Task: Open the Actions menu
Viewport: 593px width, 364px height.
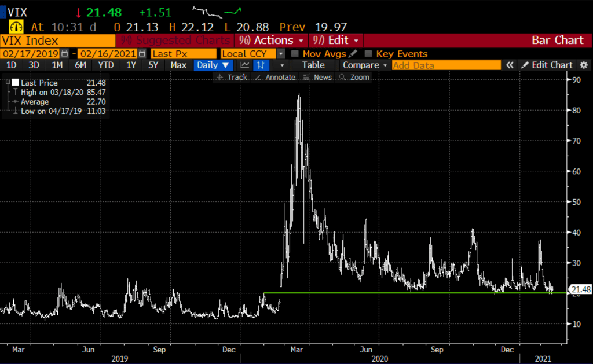Action: tap(272, 41)
